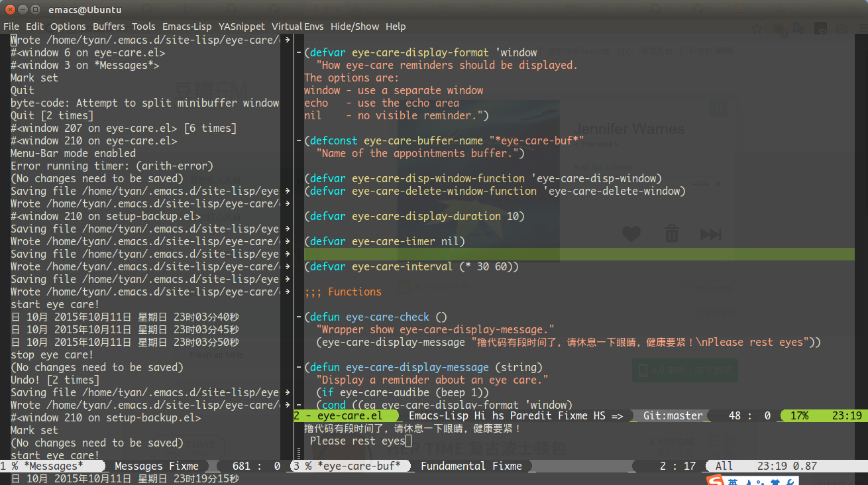
Task: Click the 'stop eye care!' message line
Action: click(52, 354)
